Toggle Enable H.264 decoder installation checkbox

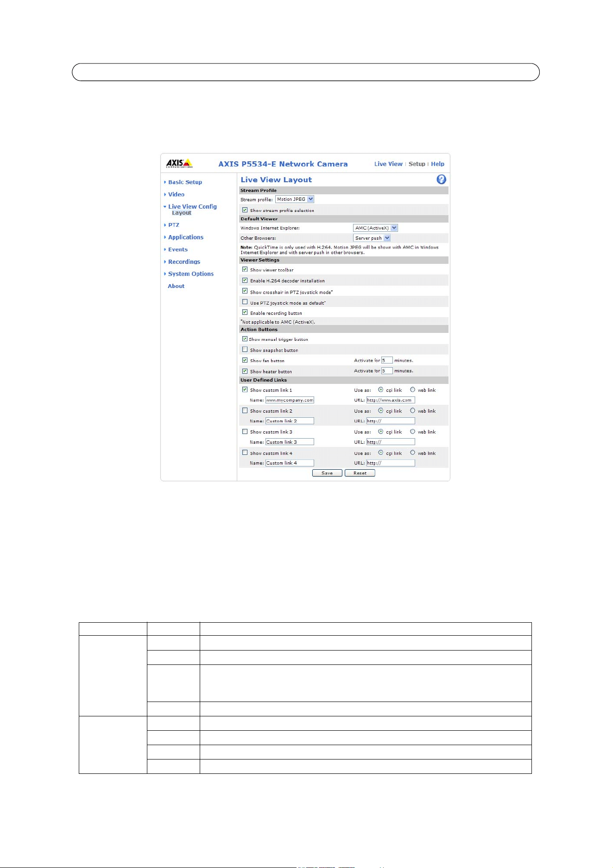click(x=245, y=280)
